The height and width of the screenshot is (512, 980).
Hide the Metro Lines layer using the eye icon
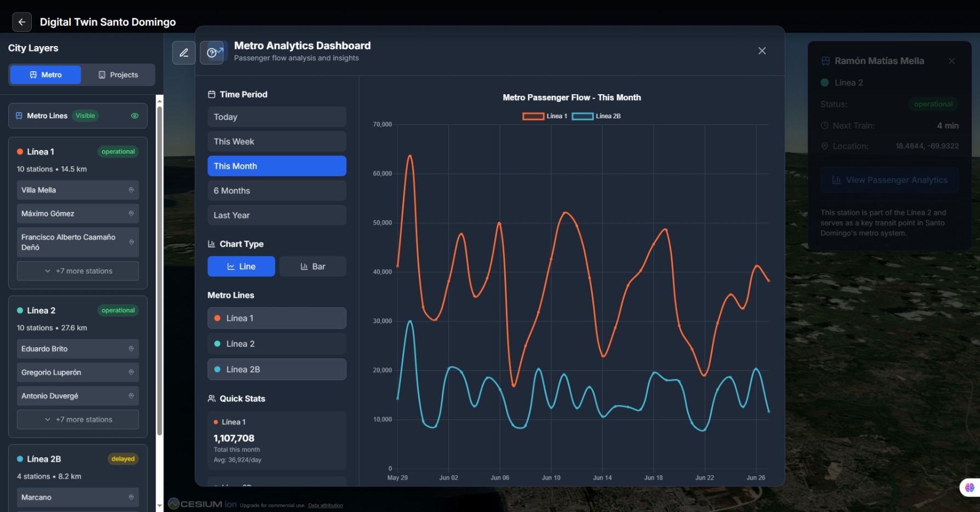134,116
